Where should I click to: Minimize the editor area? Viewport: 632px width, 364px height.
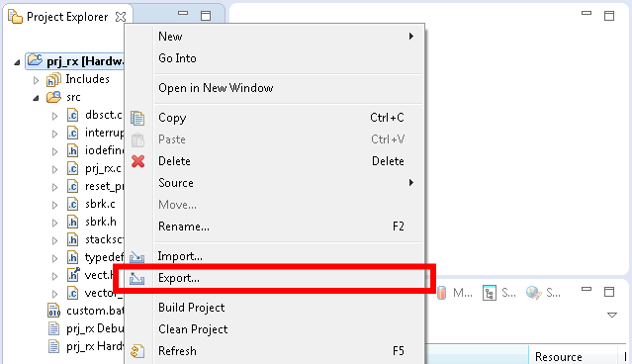click(587, 13)
